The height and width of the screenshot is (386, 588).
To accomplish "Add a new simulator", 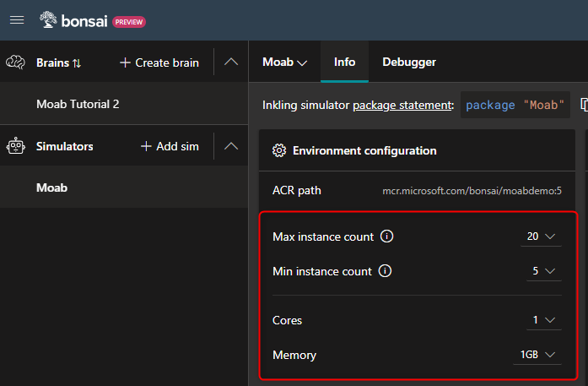I will 170,146.
